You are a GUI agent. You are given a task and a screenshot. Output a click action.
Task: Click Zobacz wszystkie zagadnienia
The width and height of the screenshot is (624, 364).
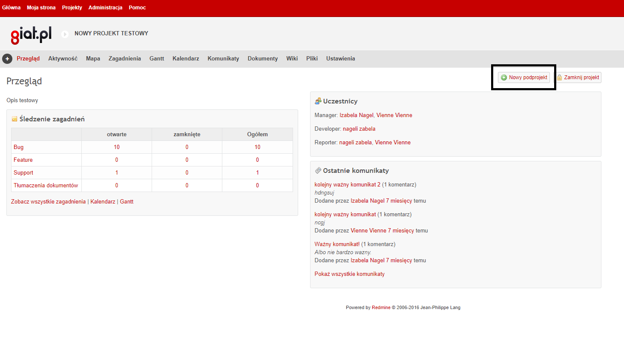(49, 202)
